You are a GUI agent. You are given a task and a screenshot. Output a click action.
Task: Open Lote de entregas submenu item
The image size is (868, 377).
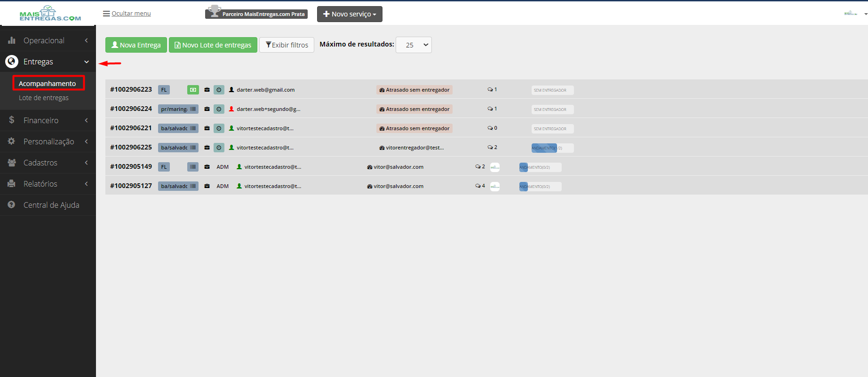pyautogui.click(x=44, y=98)
